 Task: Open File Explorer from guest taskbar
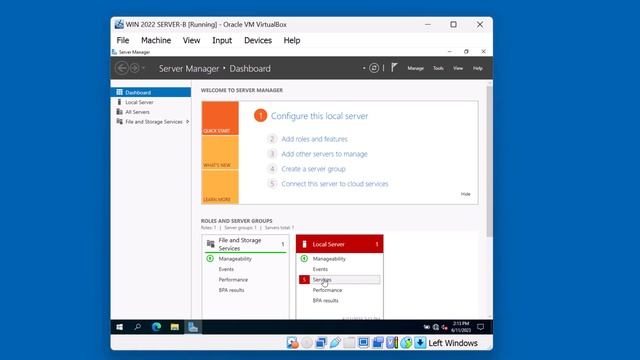point(175,327)
